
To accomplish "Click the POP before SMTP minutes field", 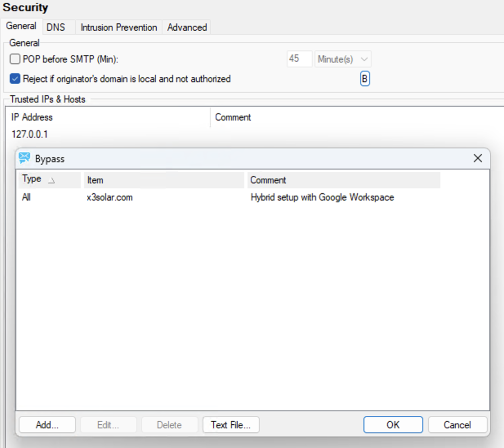I will click(x=299, y=59).
